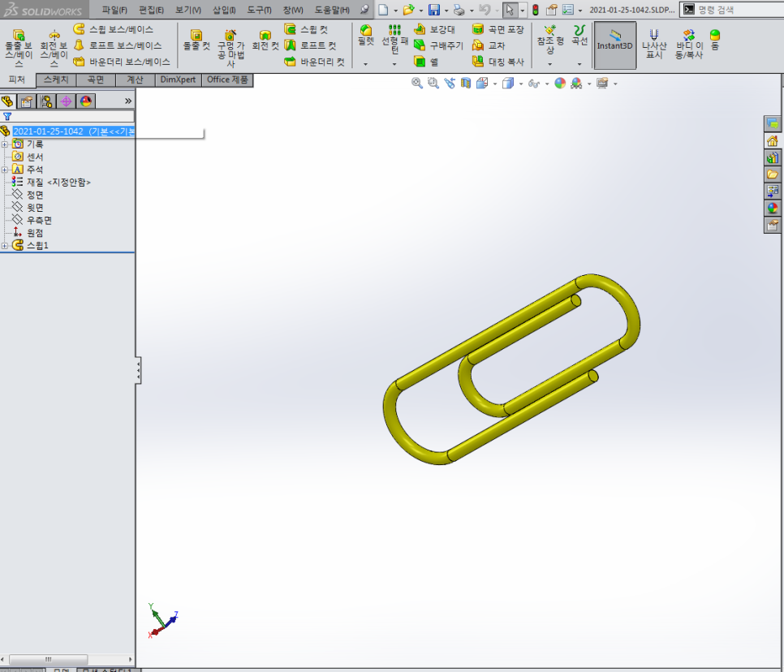Viewport: 784px width, 672px height.
Task: Open dropdown arrow below Reference Geometry
Action: coord(550,64)
